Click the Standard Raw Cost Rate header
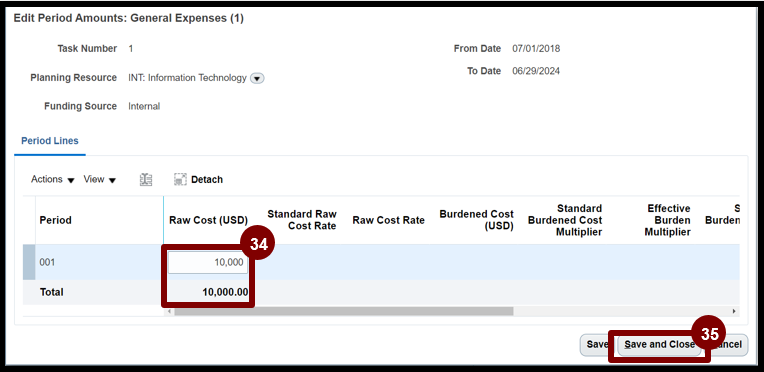The image size is (764, 372). point(302,220)
